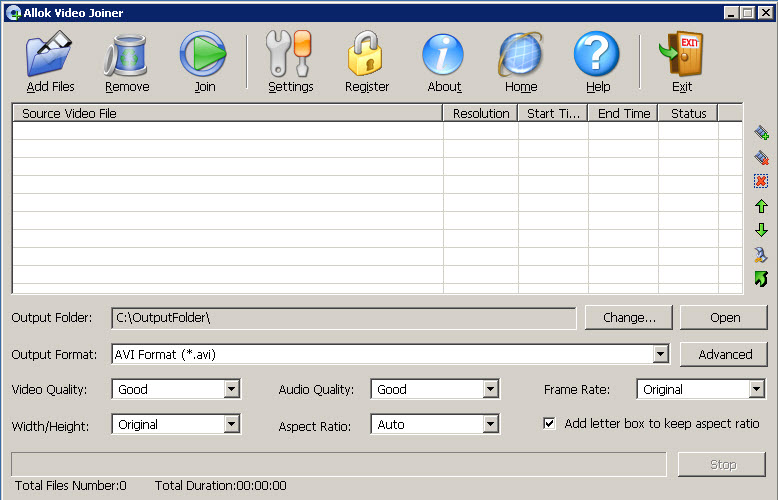Viewport: 778px width, 500px height.
Task: Click the Change... output folder button
Action: tap(629, 317)
